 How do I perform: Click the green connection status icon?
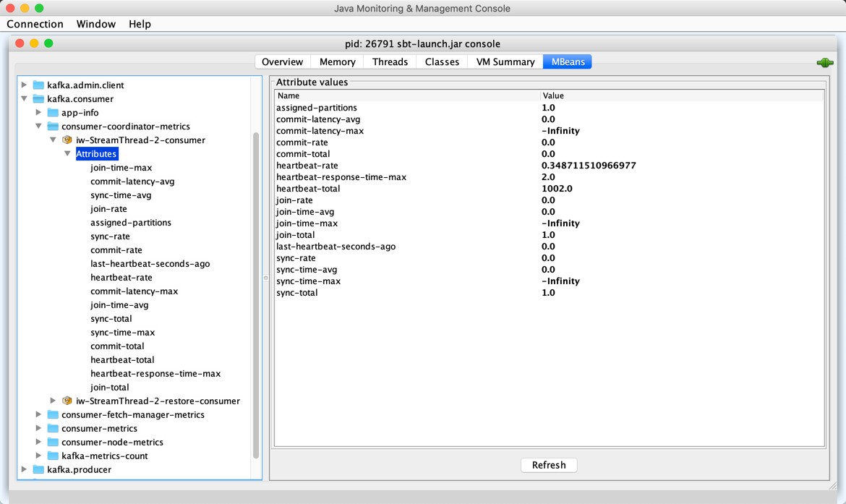[824, 63]
